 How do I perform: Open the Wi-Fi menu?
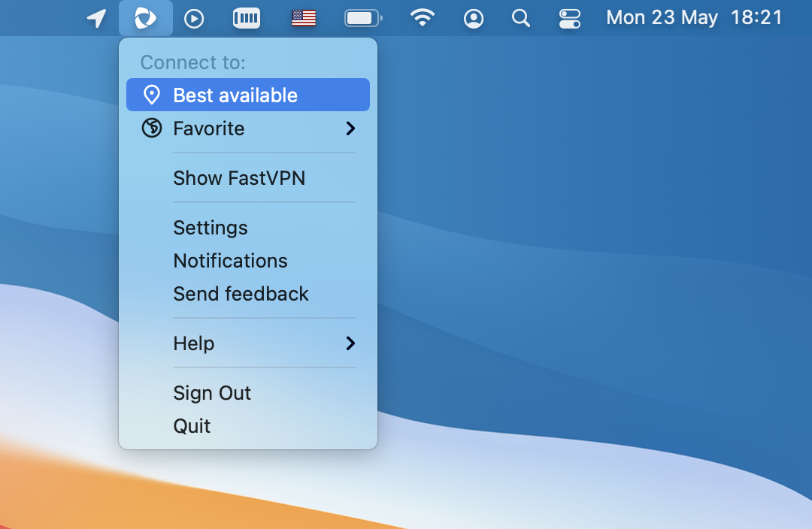422,18
